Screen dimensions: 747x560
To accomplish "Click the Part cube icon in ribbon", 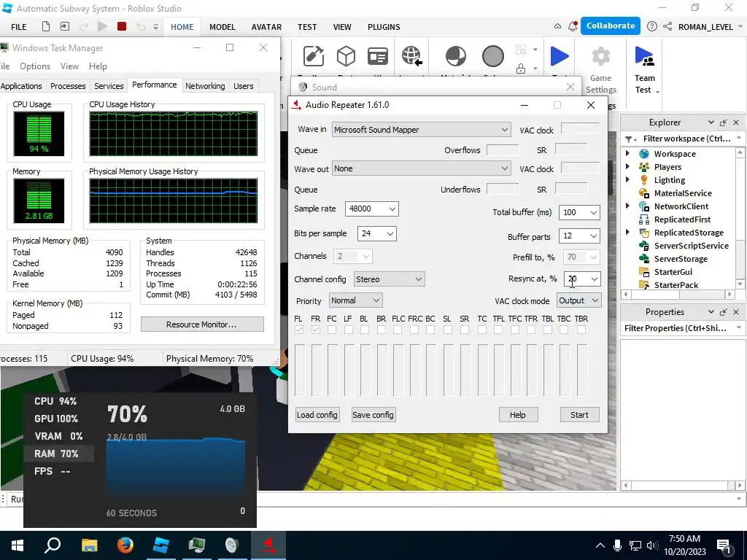I will pos(346,56).
